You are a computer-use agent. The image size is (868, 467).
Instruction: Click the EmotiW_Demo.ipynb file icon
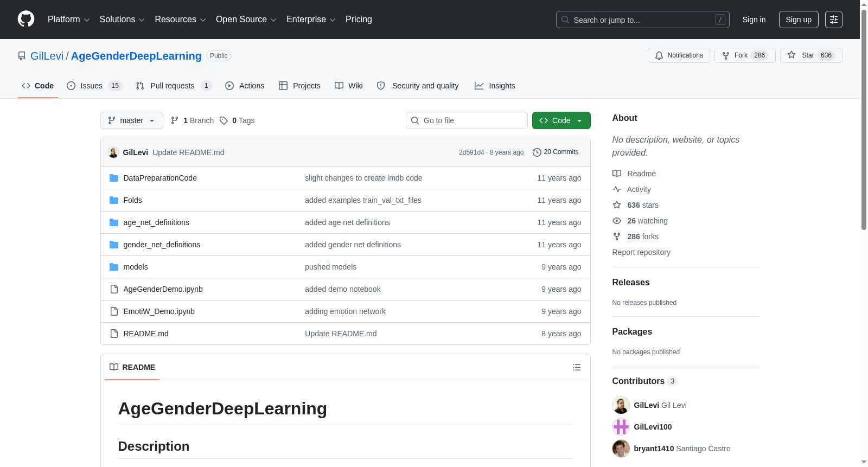coord(114,311)
